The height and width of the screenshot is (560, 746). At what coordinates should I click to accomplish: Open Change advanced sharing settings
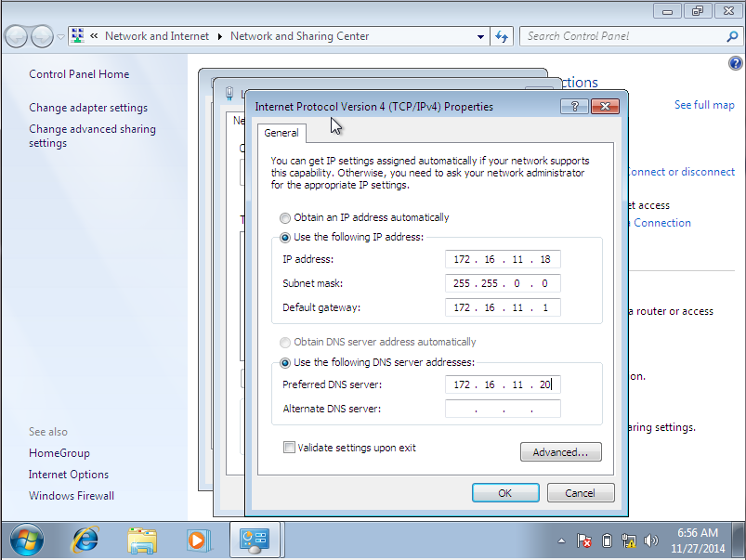(92, 137)
